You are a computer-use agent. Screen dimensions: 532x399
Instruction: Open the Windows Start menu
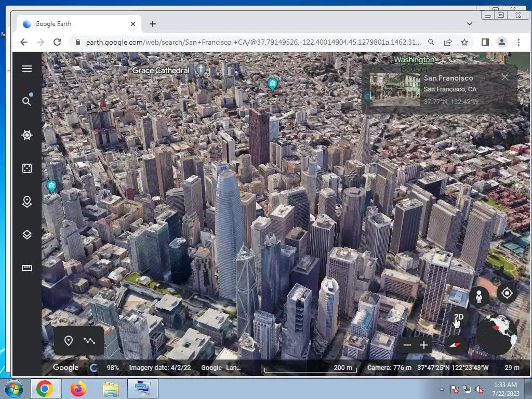point(14,389)
